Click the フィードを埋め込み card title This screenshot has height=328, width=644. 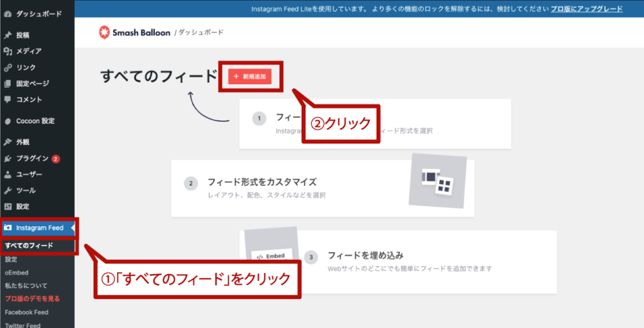[x=365, y=255]
